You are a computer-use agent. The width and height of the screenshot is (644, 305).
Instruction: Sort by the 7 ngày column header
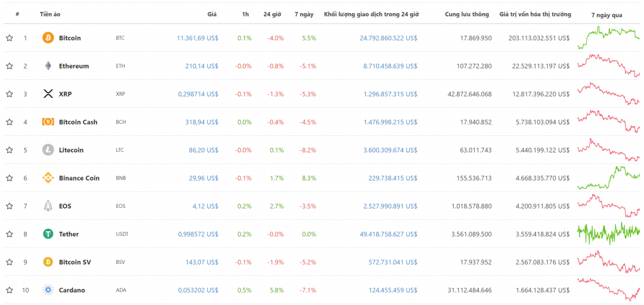[304, 14]
